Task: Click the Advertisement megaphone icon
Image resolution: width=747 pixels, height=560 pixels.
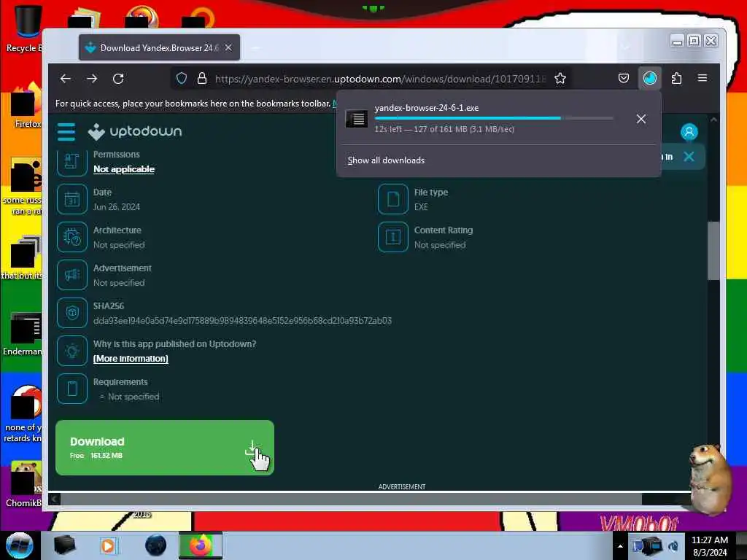Action: [72, 275]
